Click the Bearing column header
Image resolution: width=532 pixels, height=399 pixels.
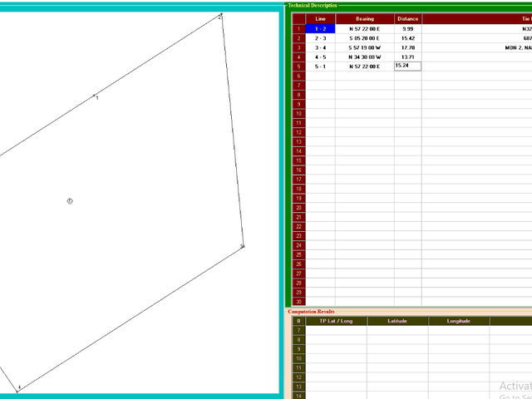365,19
